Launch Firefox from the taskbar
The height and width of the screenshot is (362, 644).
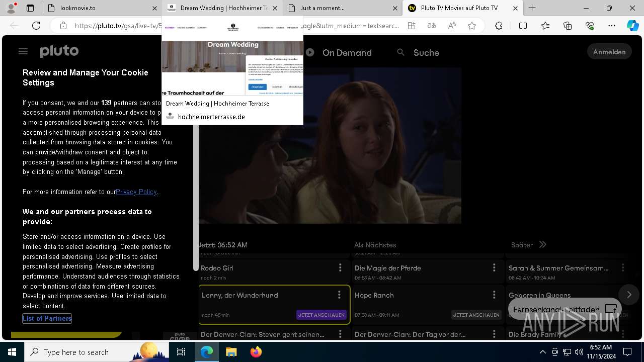pyautogui.click(x=256, y=352)
